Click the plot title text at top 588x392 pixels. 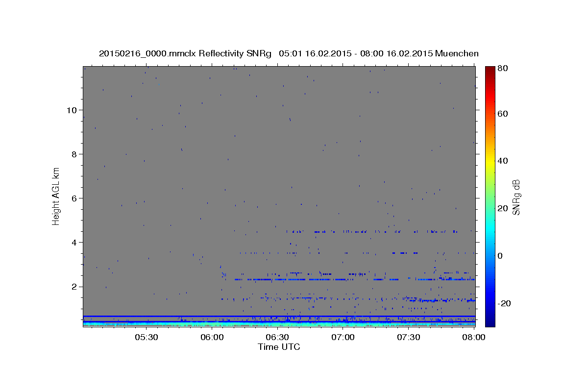click(289, 53)
